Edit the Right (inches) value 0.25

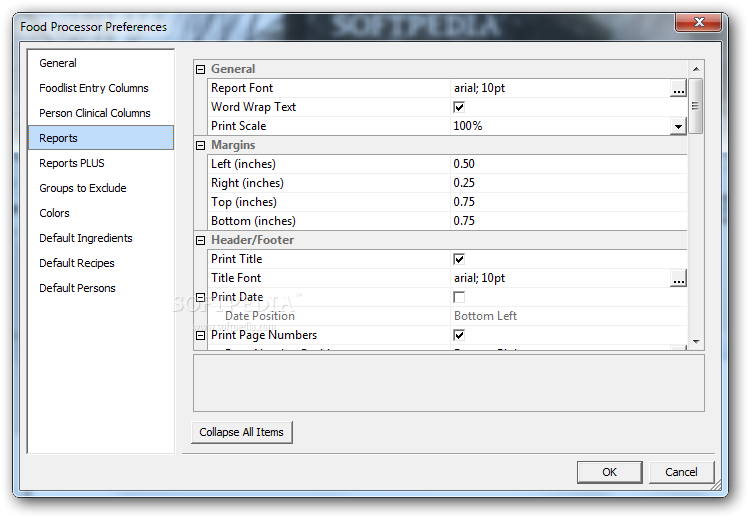tap(568, 183)
